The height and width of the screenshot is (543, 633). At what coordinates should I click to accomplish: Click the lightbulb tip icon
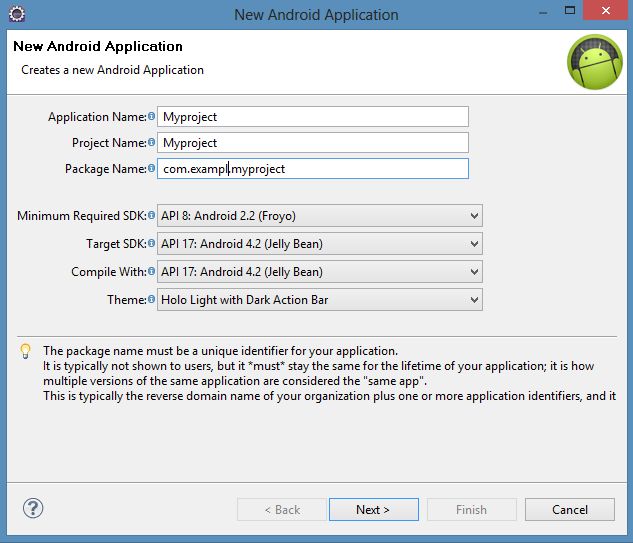click(26, 352)
